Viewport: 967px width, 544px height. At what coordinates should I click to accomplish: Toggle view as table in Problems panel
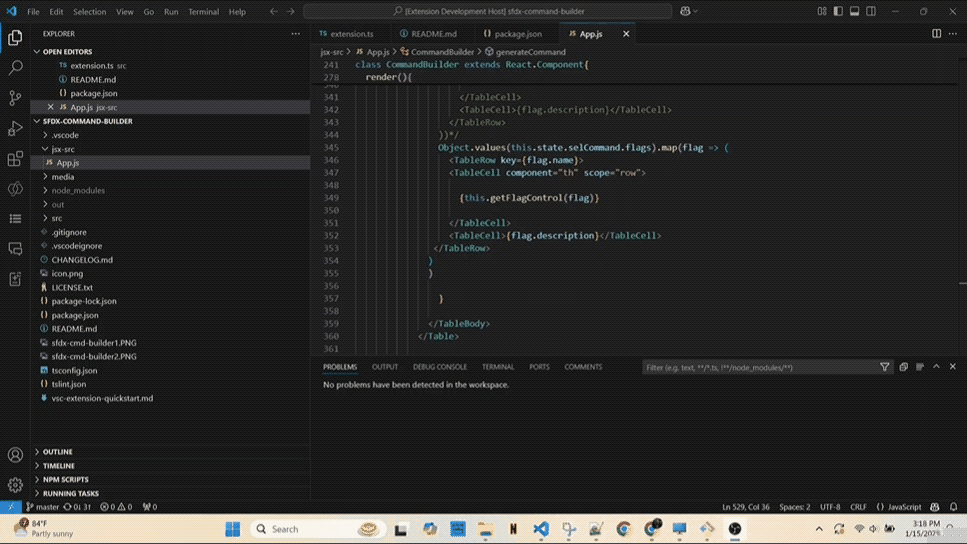coord(920,367)
